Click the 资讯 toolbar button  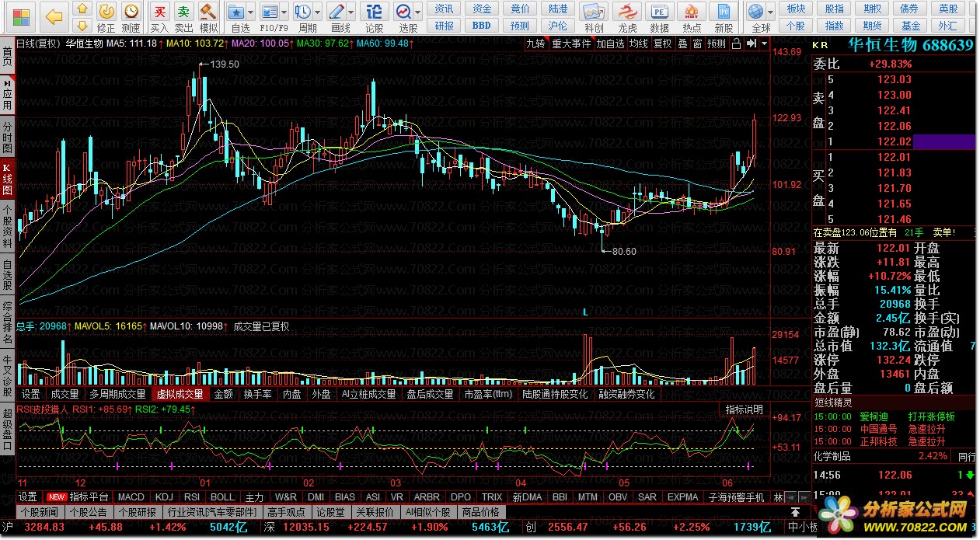tap(445, 9)
